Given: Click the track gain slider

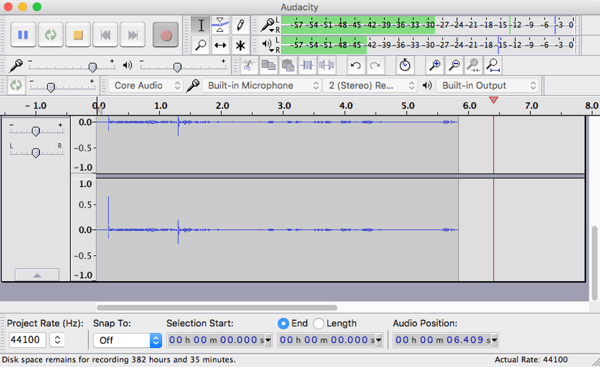Looking at the screenshot, I should 36,131.
